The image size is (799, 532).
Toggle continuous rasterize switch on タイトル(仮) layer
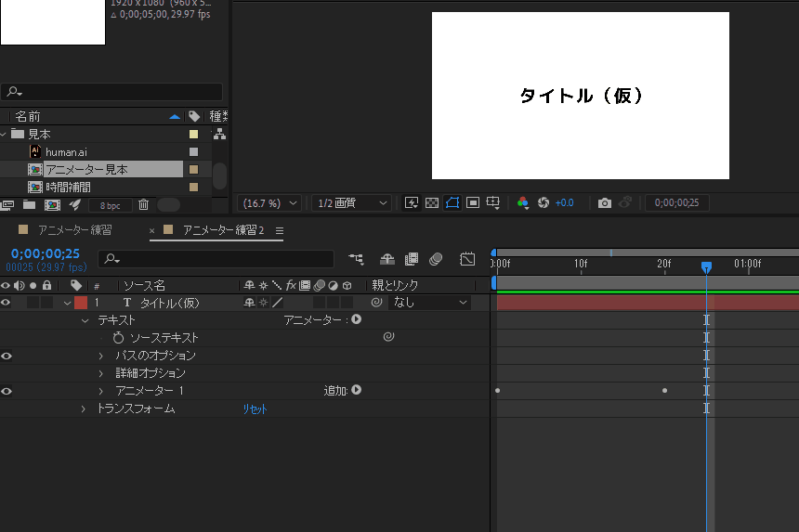pos(263,303)
